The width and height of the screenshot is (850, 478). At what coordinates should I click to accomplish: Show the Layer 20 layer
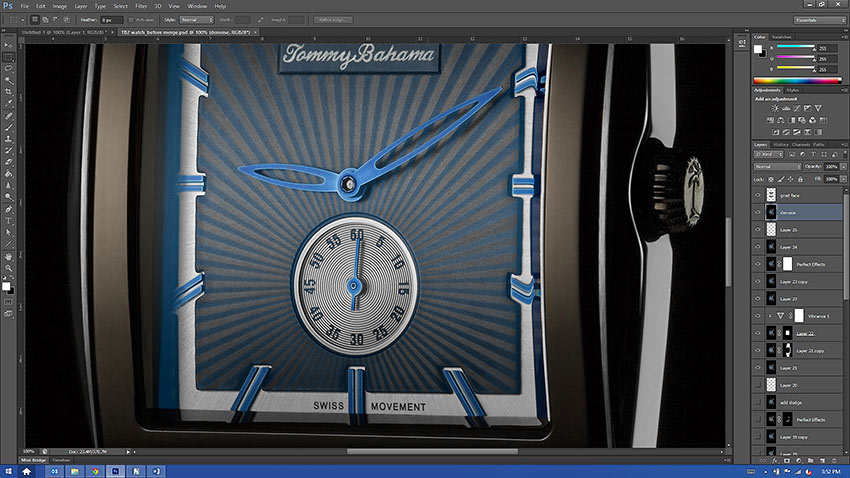tap(758, 385)
